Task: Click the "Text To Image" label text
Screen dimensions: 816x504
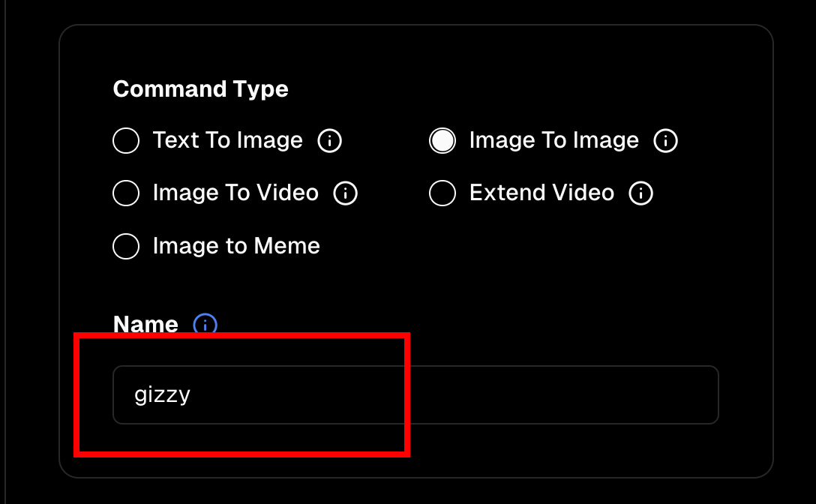Action: coord(227,140)
